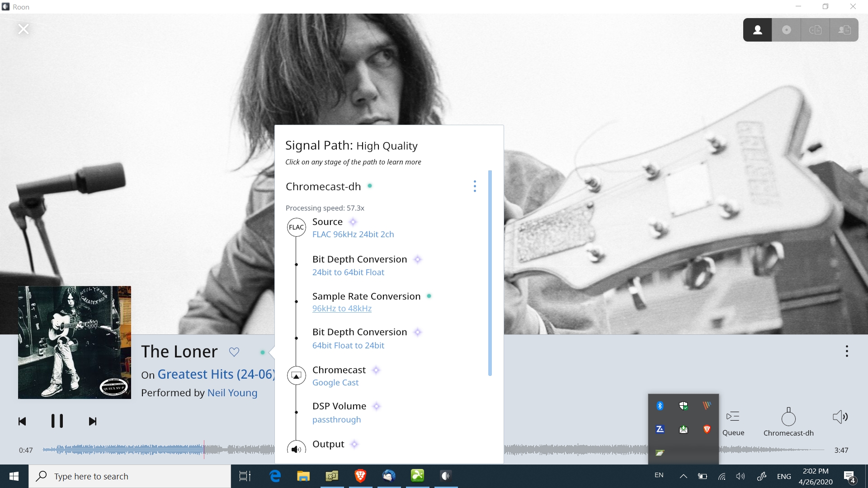Click Neil Young artist link
Viewport: 868px width, 488px height.
click(232, 393)
